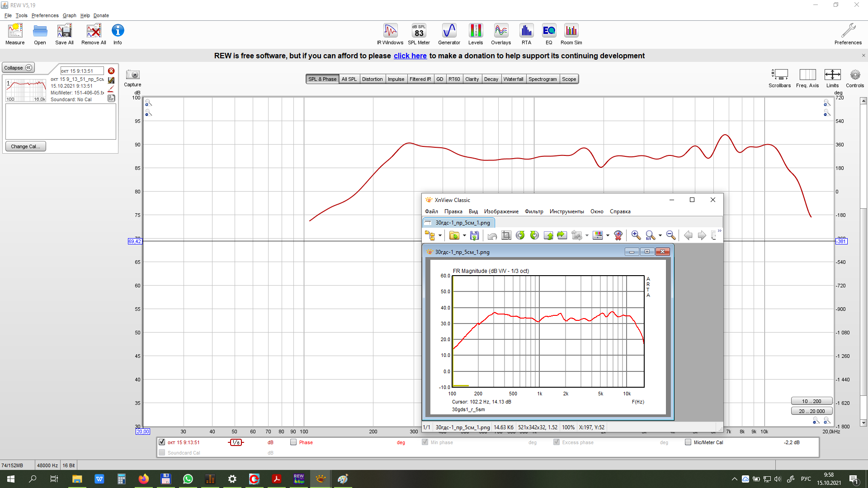Open the 1/6 smoothing selector
The image size is (868, 488).
coord(236,443)
